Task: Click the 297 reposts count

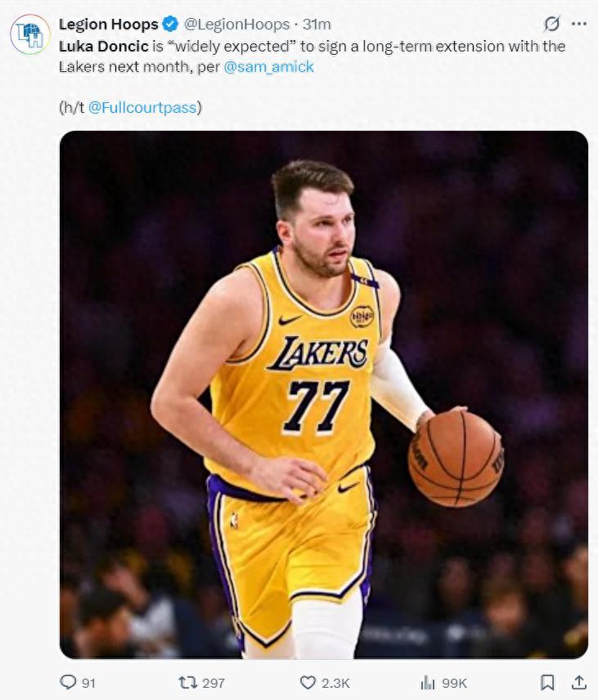Action: (x=213, y=683)
